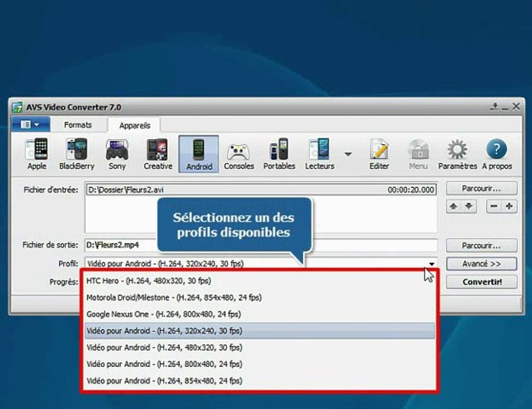Click the window dock-to-tray arrow icon

click(x=494, y=106)
